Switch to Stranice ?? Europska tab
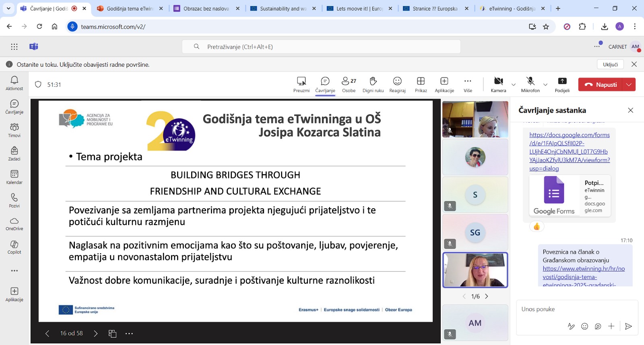Image resolution: width=644 pixels, height=345 pixels. 436,8
